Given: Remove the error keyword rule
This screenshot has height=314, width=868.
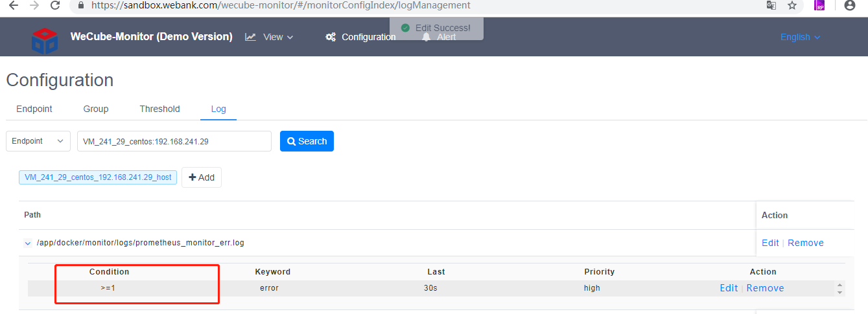Looking at the screenshot, I should pos(765,288).
